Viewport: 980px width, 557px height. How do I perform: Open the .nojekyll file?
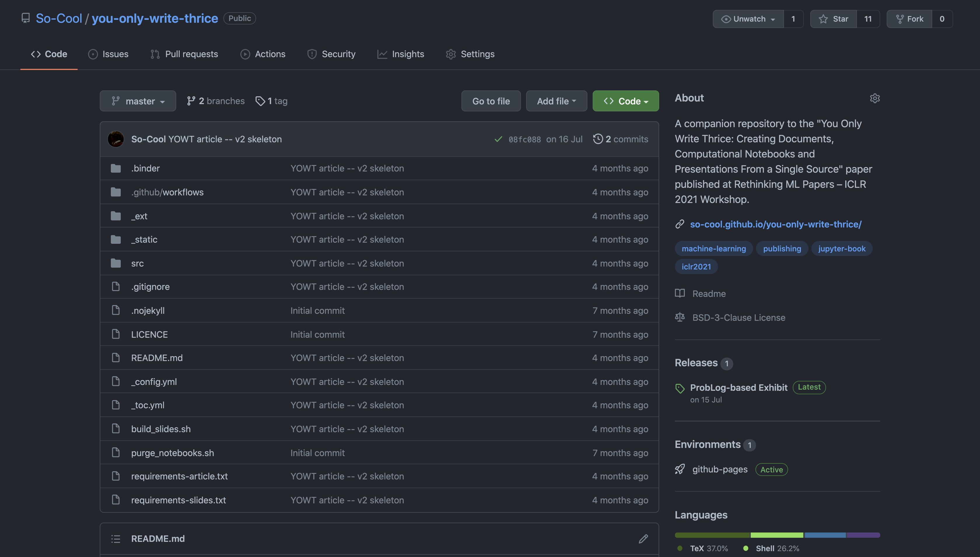(x=148, y=311)
